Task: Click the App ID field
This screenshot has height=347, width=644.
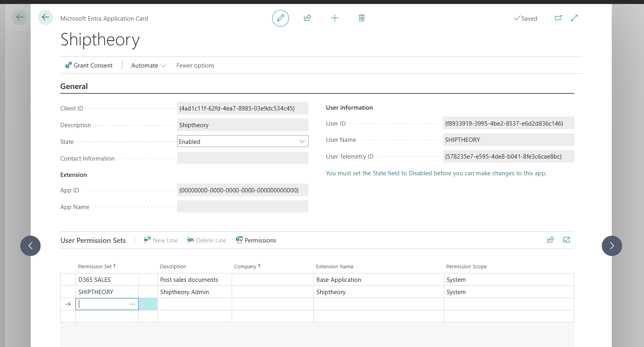Action: point(243,190)
